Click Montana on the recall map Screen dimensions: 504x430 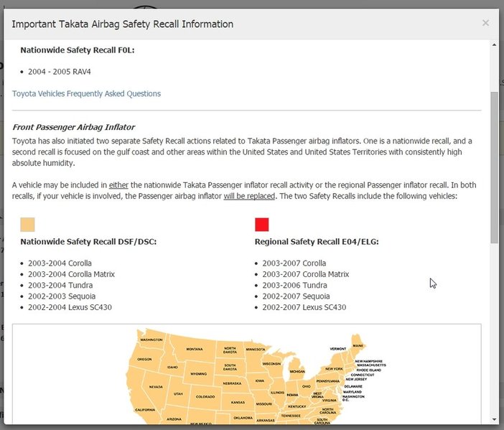coord(194,349)
